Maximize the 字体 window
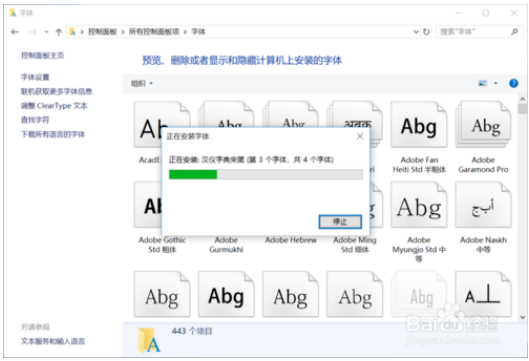 tap(485, 13)
